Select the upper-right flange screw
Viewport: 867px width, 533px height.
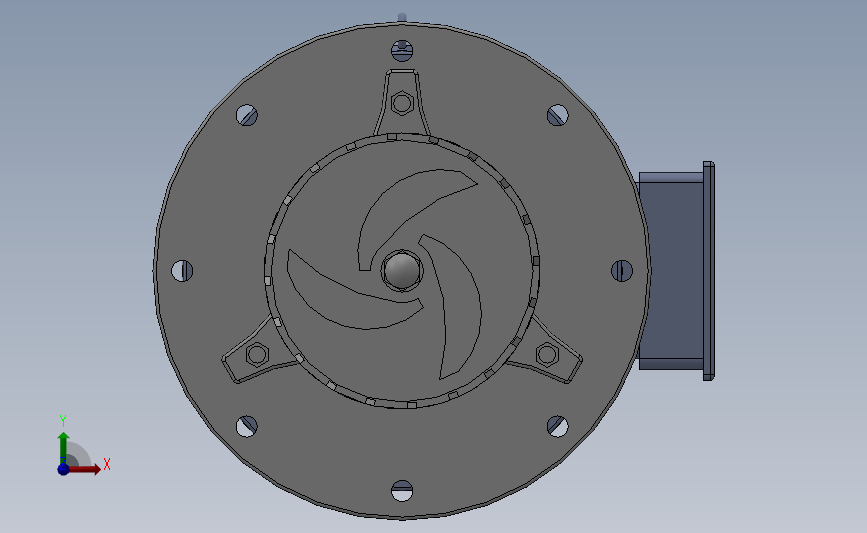coord(557,115)
